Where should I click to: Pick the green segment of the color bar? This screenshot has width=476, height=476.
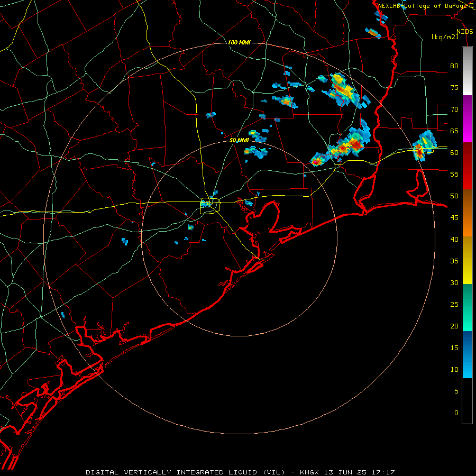[x=467, y=307]
